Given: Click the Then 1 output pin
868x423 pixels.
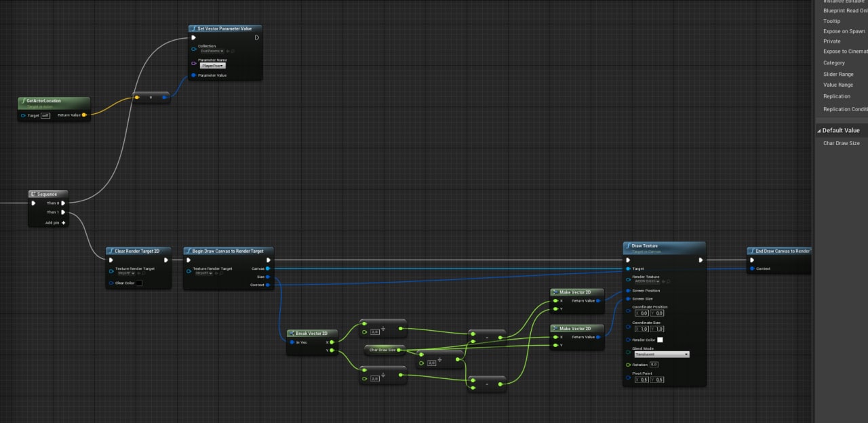Looking at the screenshot, I should 63,212.
